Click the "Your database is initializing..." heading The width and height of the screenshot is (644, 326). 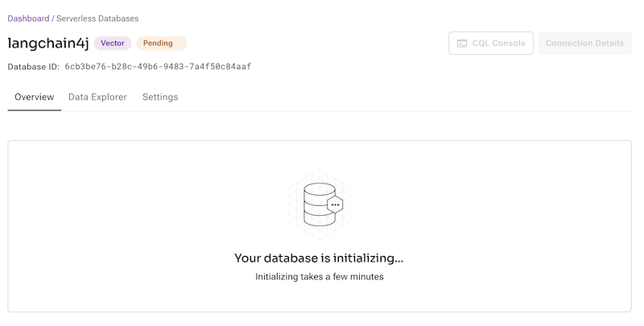coord(319,258)
